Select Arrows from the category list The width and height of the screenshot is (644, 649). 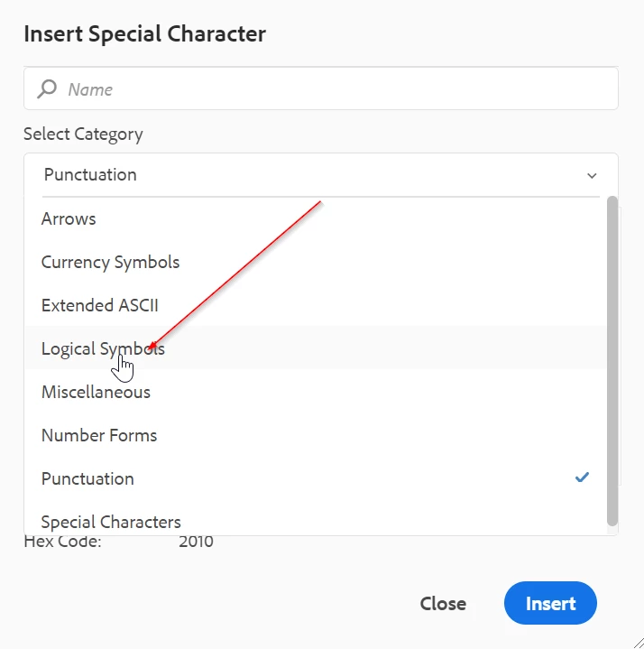[x=69, y=218]
